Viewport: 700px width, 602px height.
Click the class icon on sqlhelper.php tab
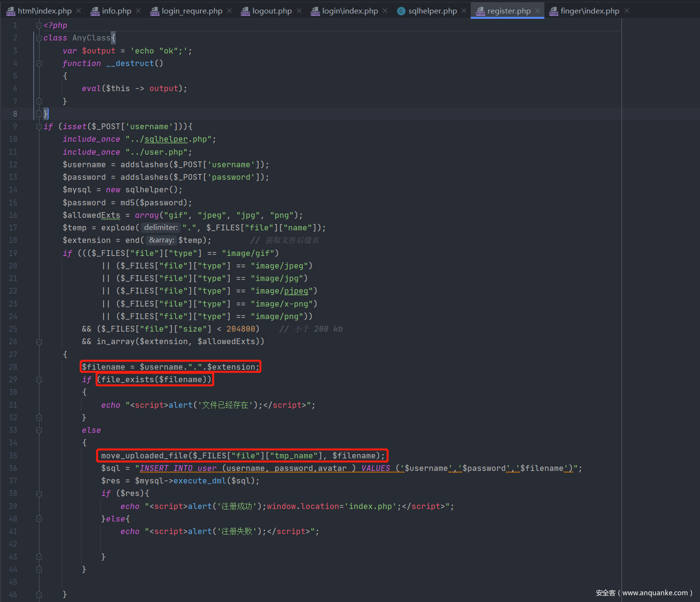click(401, 11)
